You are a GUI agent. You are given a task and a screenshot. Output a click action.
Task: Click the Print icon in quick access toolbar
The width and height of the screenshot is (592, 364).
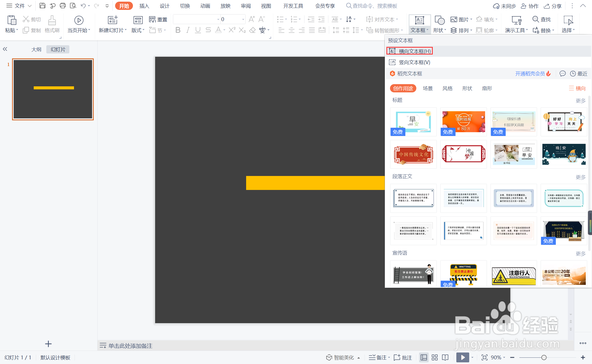63,6
